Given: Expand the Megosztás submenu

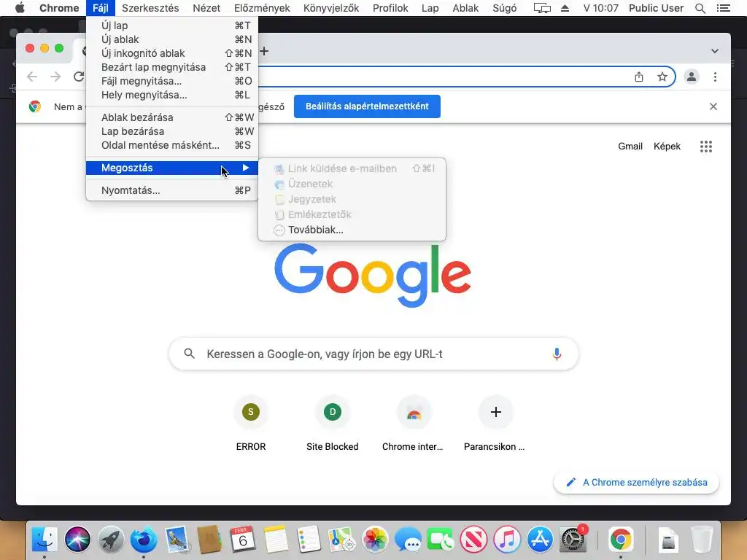Looking at the screenshot, I should (x=172, y=168).
